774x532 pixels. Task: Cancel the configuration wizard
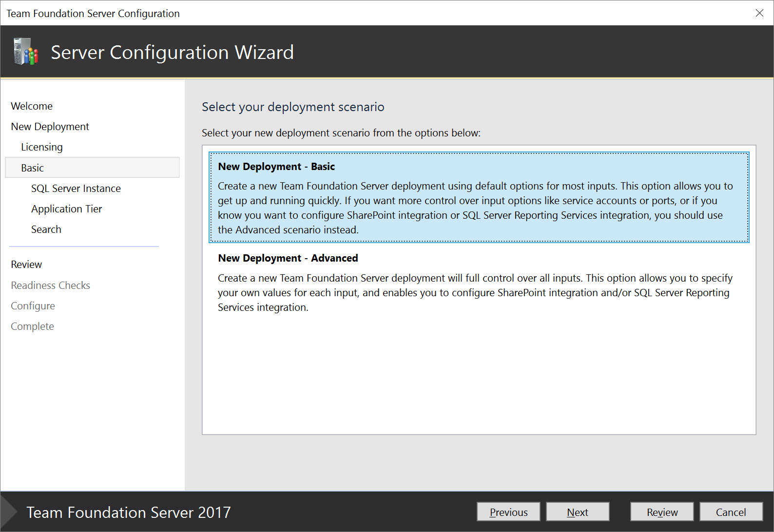(731, 512)
